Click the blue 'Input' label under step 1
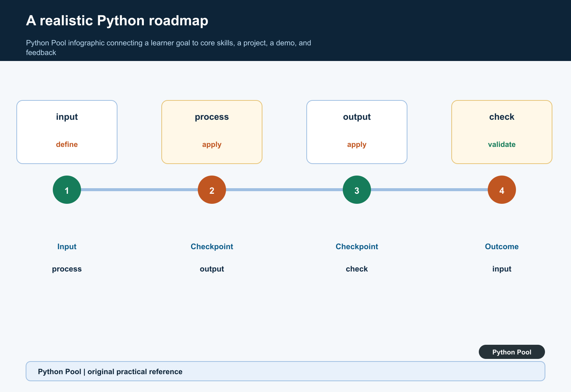Viewport: 571px width, 392px height. tap(67, 247)
